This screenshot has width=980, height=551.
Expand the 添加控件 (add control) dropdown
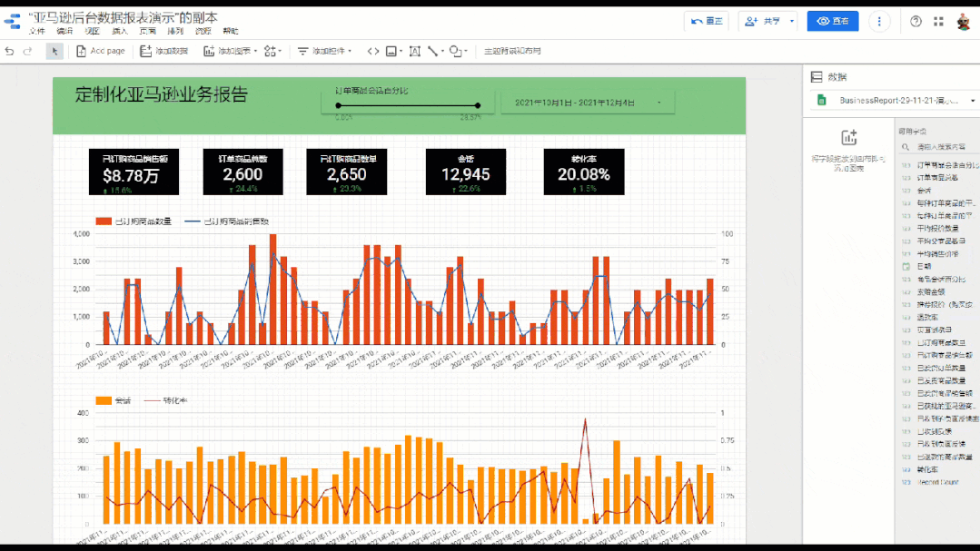point(326,51)
